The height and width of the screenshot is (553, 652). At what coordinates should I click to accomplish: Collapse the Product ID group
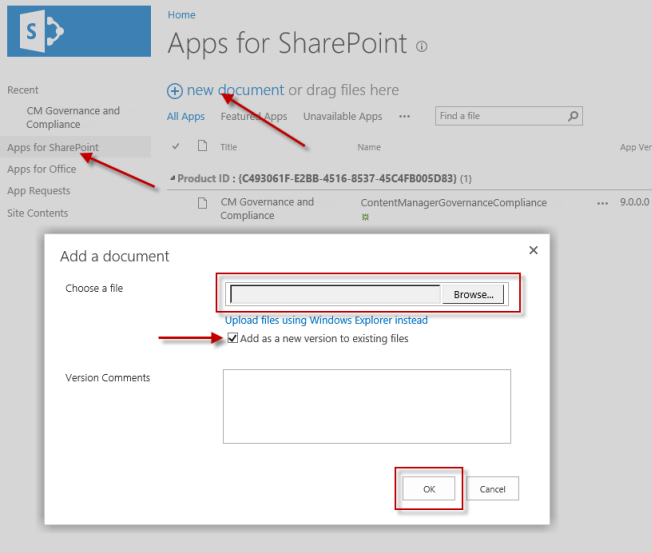coord(171,179)
